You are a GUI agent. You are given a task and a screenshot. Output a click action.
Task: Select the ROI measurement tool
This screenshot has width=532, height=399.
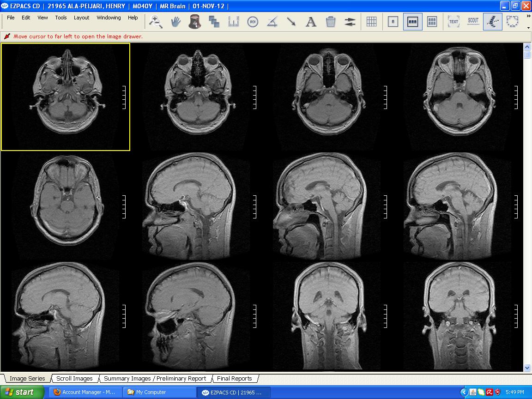tap(253, 22)
